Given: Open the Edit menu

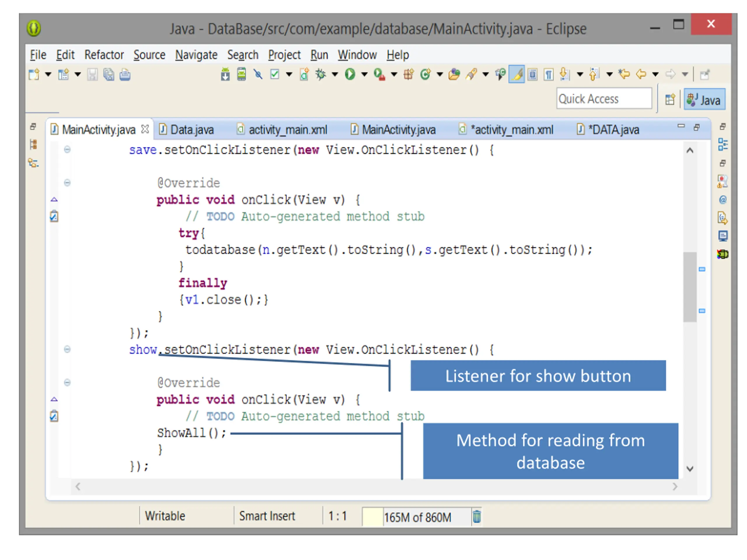Looking at the screenshot, I should 65,55.
